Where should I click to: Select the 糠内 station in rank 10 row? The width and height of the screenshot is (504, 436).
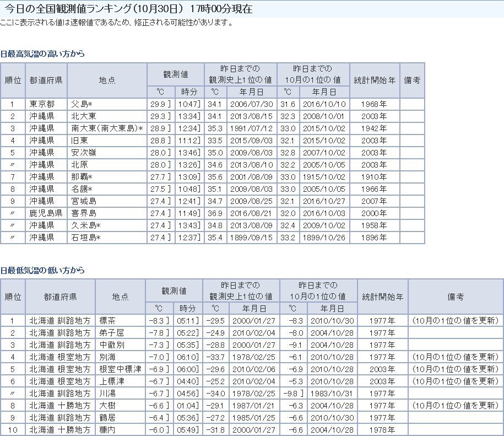[x=107, y=429]
